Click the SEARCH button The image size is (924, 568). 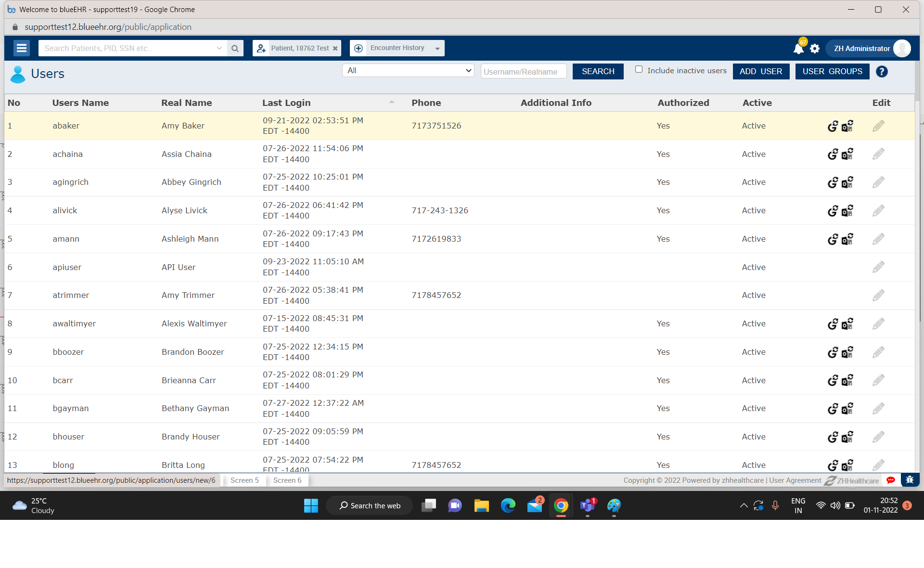point(598,71)
